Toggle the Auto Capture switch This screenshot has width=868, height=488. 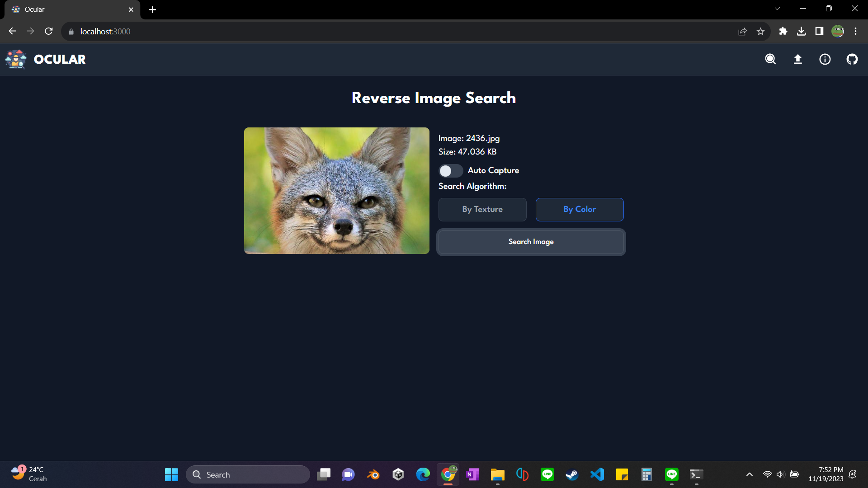tap(451, 171)
